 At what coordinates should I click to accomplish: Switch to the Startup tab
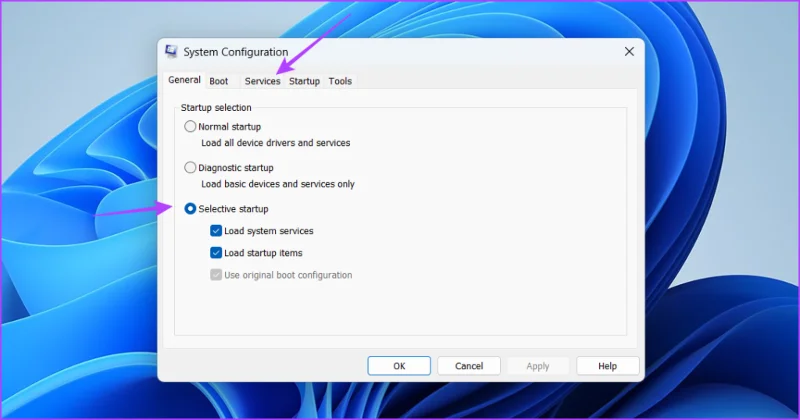(x=304, y=81)
